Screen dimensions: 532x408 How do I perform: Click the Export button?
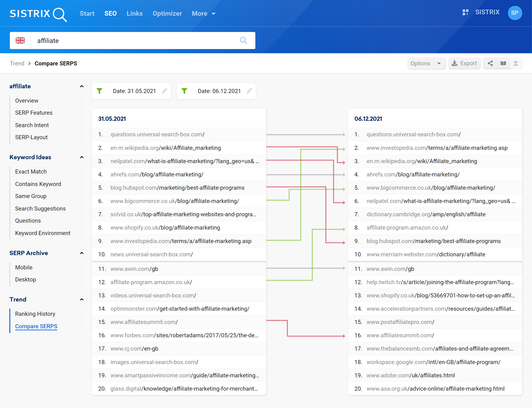point(464,63)
